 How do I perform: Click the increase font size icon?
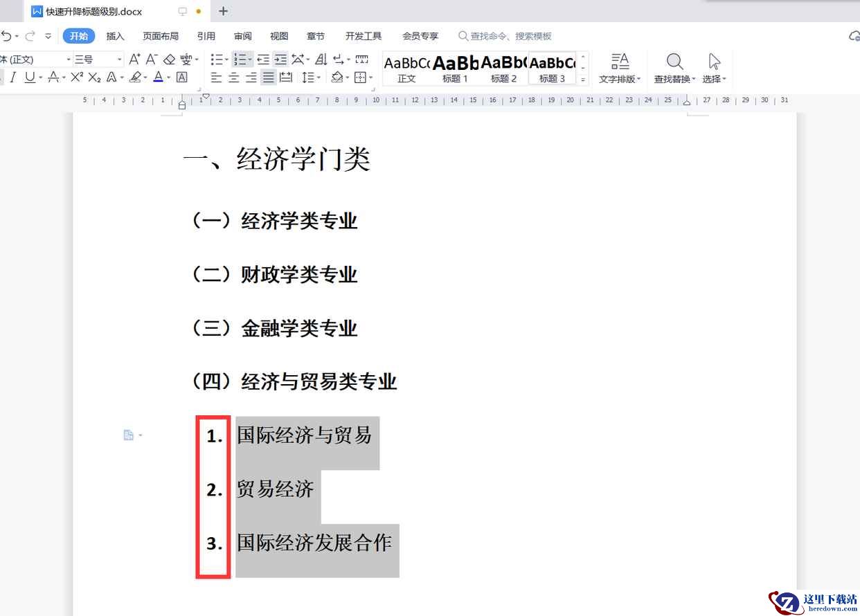(135, 60)
